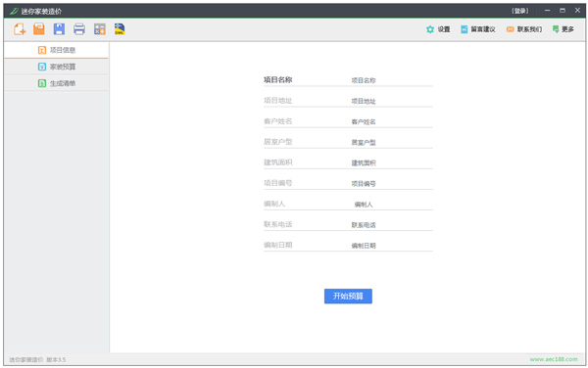Open the calculator tool icon
Viewport: 588px width, 368px height.
pos(99,28)
